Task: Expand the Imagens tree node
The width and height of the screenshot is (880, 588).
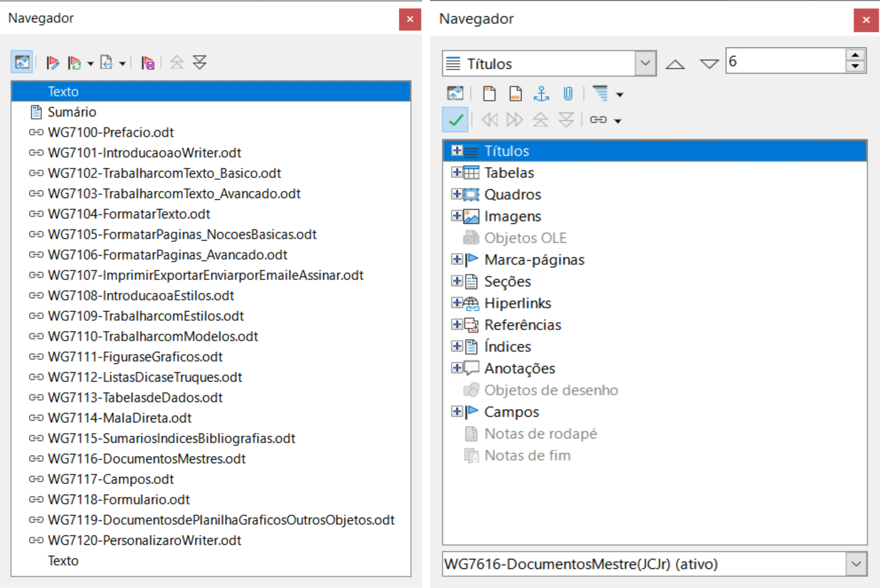Action: click(457, 216)
